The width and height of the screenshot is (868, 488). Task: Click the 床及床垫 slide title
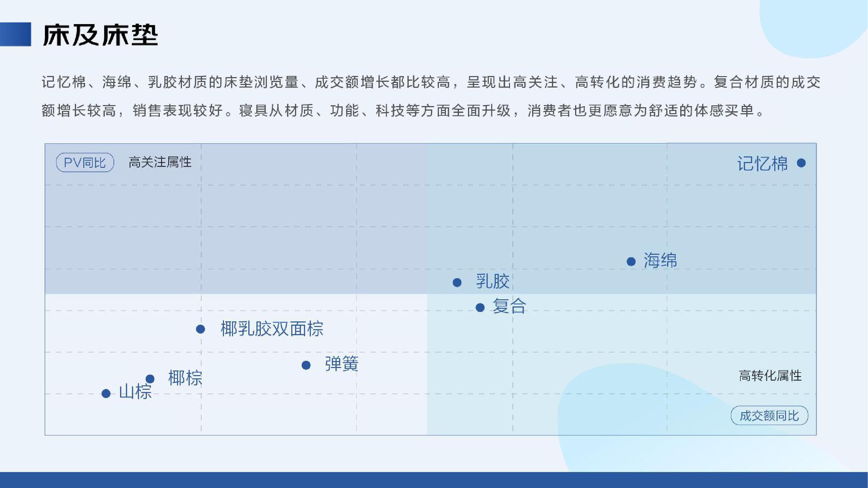click(x=100, y=34)
